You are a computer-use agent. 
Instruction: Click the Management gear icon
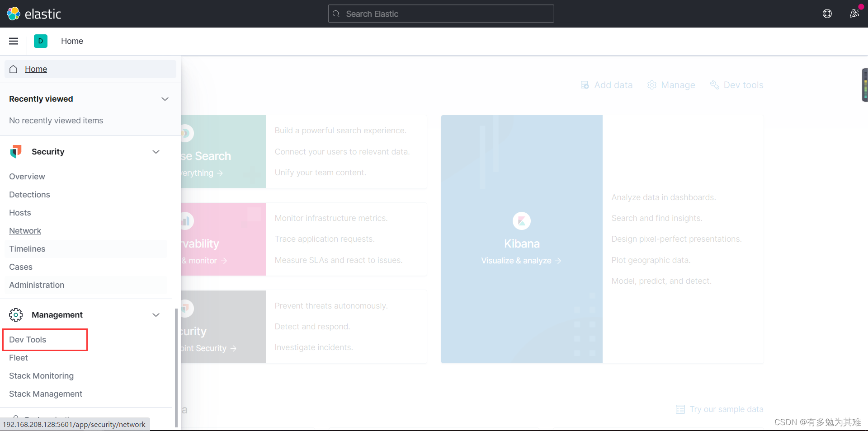click(x=16, y=315)
